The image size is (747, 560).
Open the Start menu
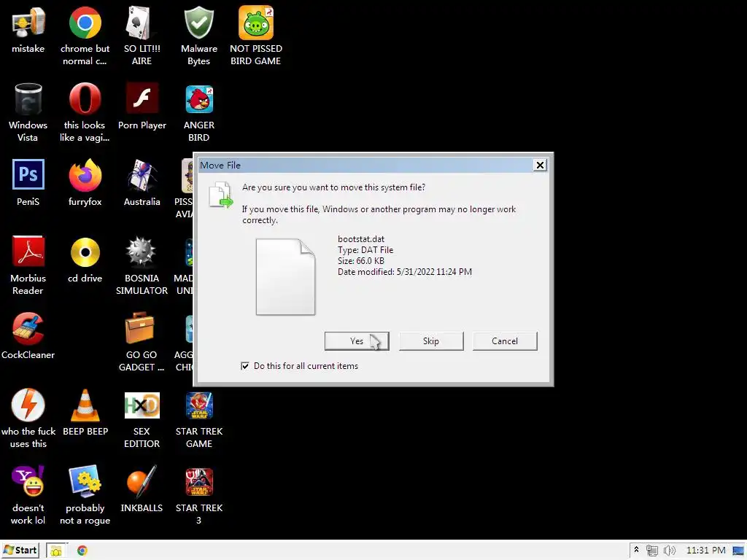(20, 551)
